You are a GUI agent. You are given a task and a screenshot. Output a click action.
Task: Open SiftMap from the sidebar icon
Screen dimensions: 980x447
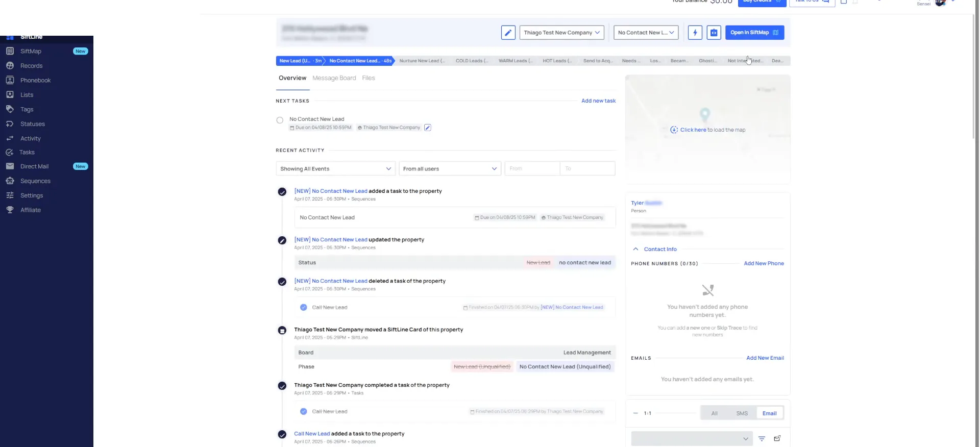(10, 51)
